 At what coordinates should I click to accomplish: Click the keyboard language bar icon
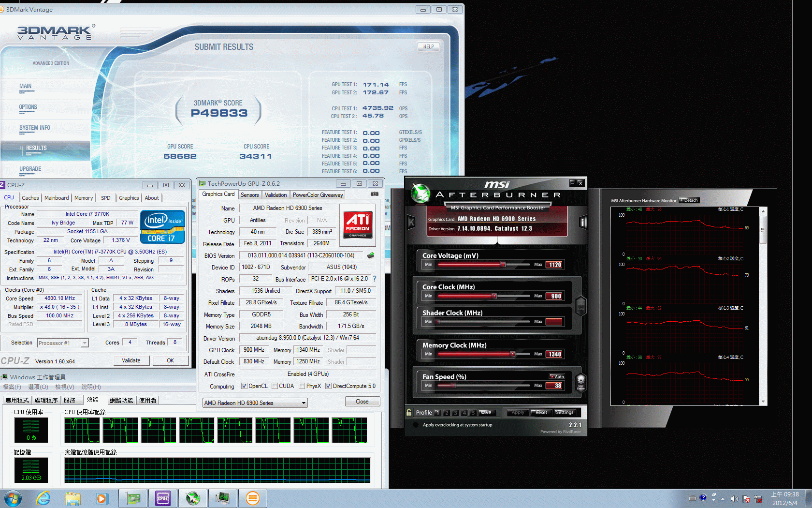point(693,498)
